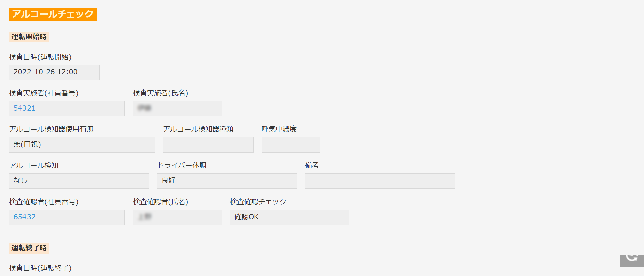Select the アルコール検知 field showing なし
Viewport: 644px width, 276px height.
(79, 181)
